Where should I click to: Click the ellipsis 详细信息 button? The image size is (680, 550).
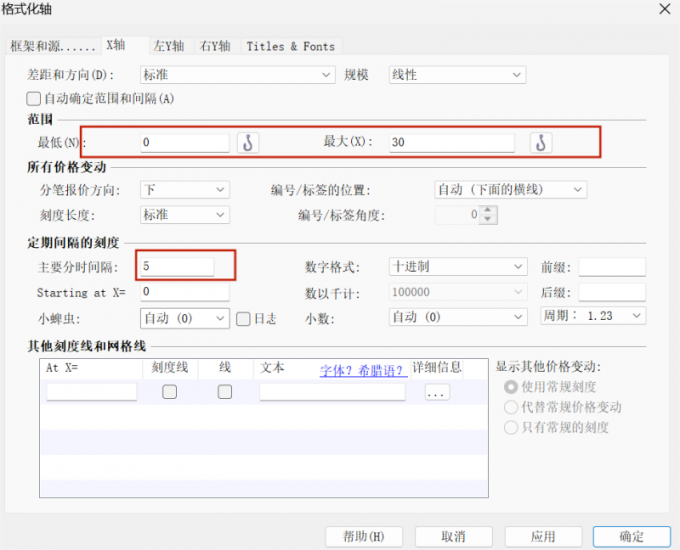[437, 393]
